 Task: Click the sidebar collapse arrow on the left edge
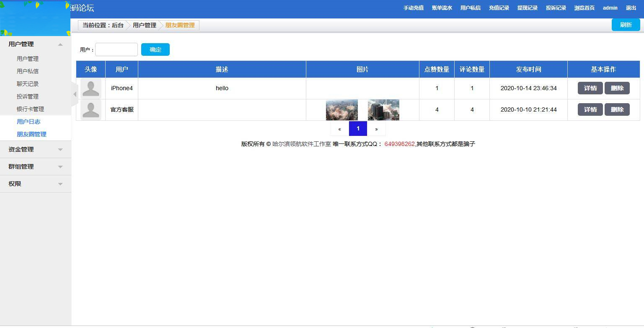click(74, 95)
